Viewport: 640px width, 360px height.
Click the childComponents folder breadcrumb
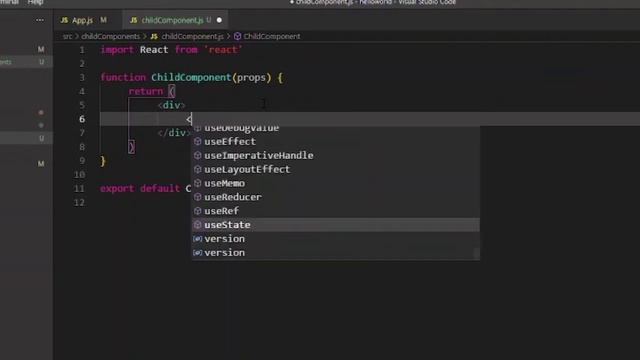pos(110,36)
